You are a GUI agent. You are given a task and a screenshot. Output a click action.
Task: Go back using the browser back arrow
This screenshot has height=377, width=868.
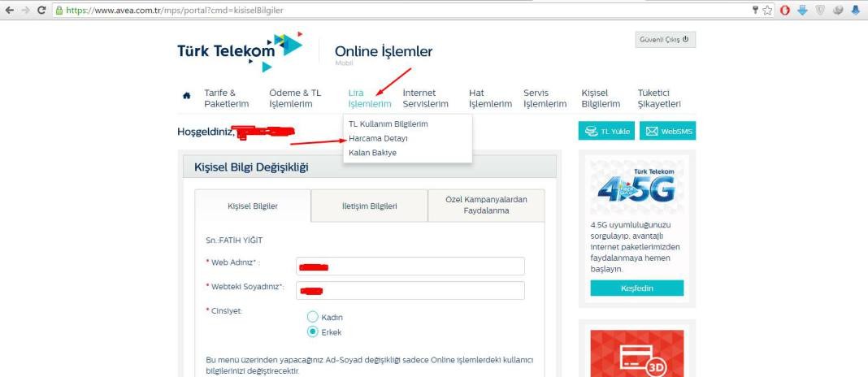click(x=10, y=10)
